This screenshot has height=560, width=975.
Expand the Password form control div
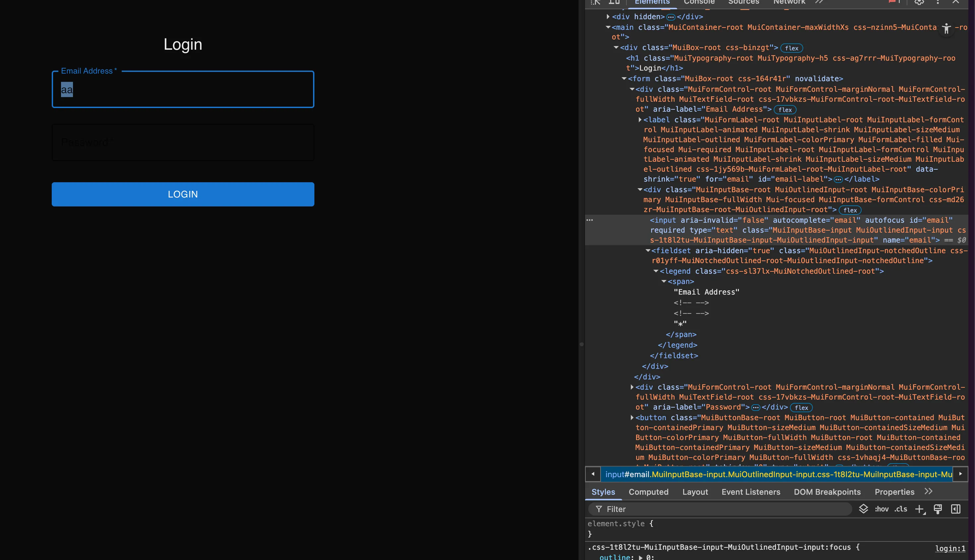(632, 387)
